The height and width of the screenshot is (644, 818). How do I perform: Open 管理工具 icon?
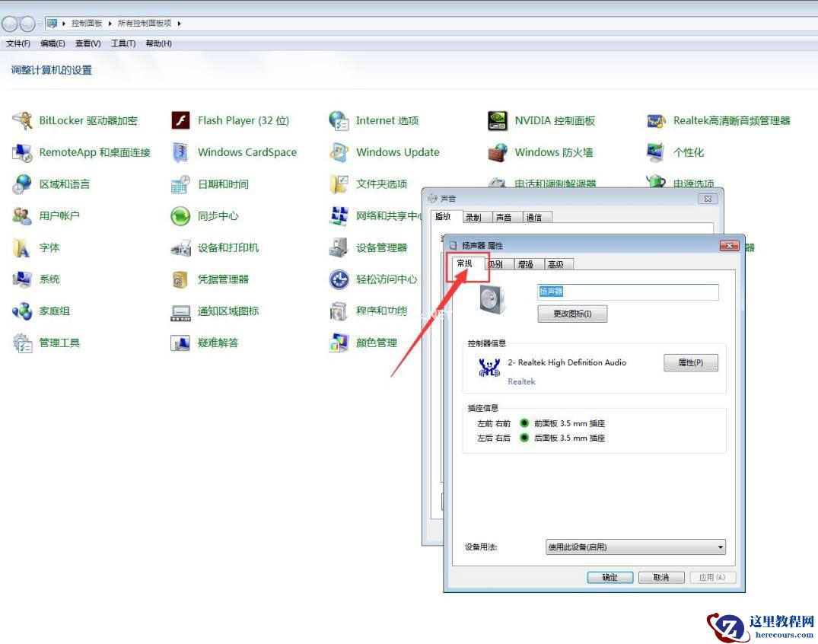(22, 343)
